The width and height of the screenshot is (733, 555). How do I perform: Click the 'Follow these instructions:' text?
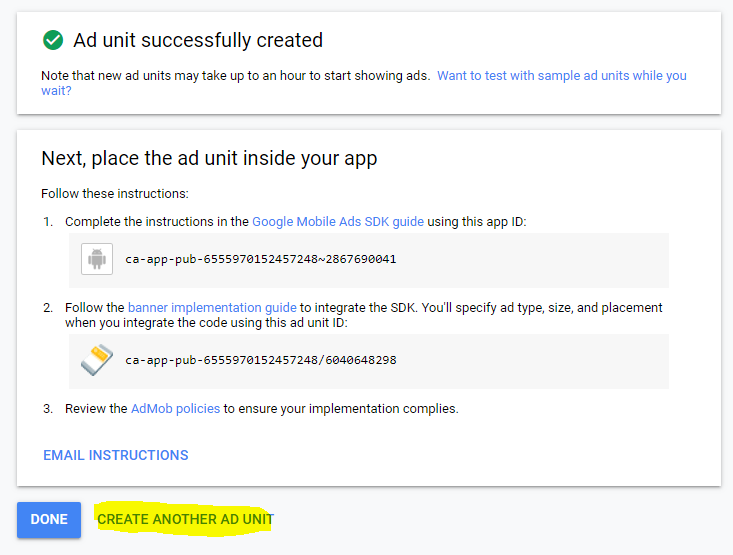click(115, 194)
